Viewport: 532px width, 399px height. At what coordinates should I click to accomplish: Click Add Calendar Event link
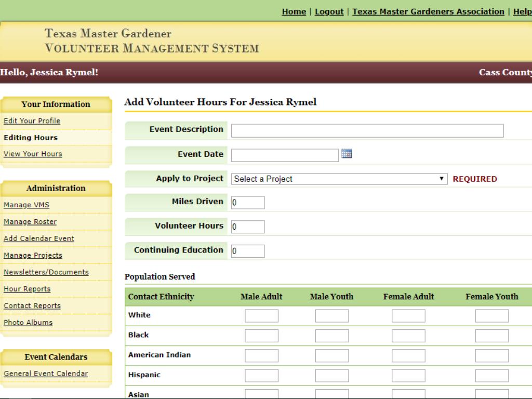click(39, 238)
